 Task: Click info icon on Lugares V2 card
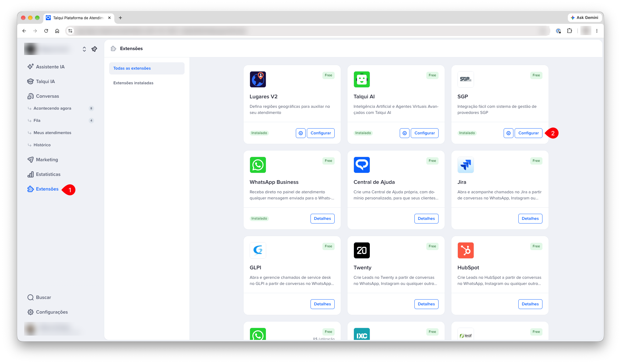pos(301,133)
